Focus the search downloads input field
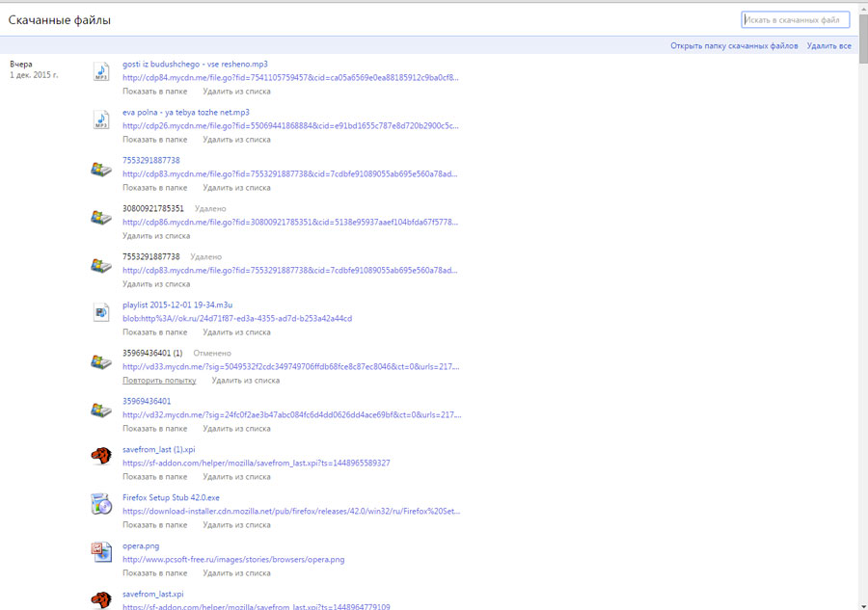This screenshot has width=868, height=610. (795, 19)
